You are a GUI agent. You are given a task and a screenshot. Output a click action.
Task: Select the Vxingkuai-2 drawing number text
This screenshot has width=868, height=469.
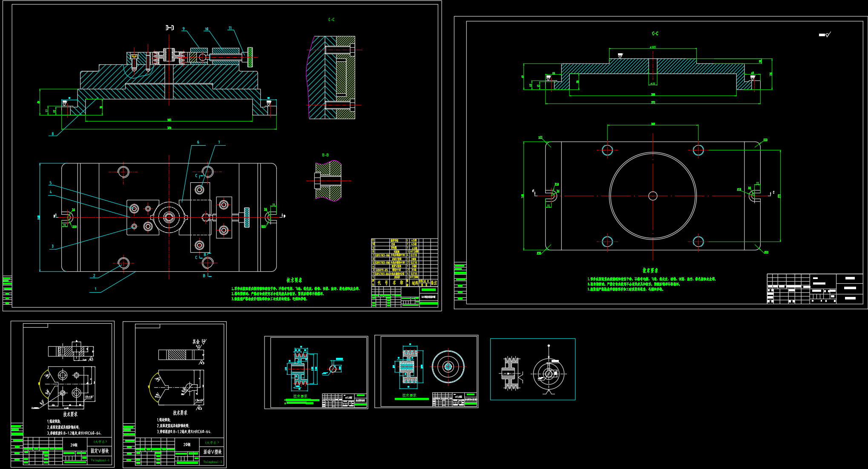213,461
